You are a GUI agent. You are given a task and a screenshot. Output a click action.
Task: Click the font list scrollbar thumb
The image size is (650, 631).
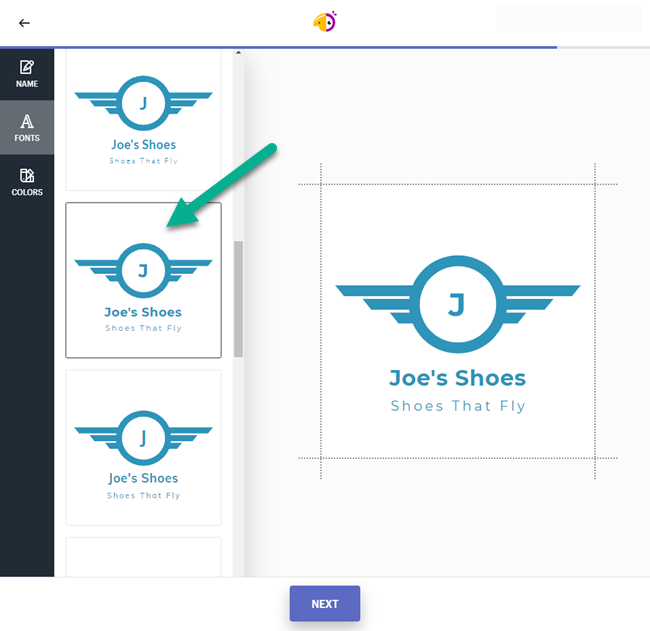click(x=238, y=298)
